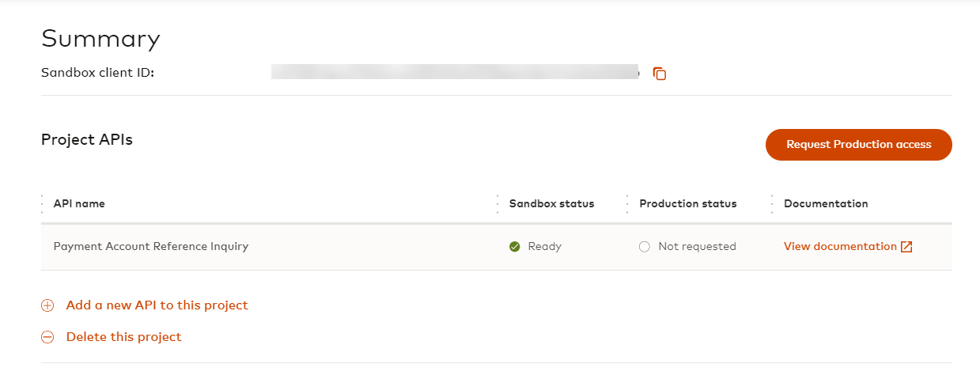Click the blurred Sandbox client ID value
This screenshot has width=980, height=379.
[x=455, y=73]
